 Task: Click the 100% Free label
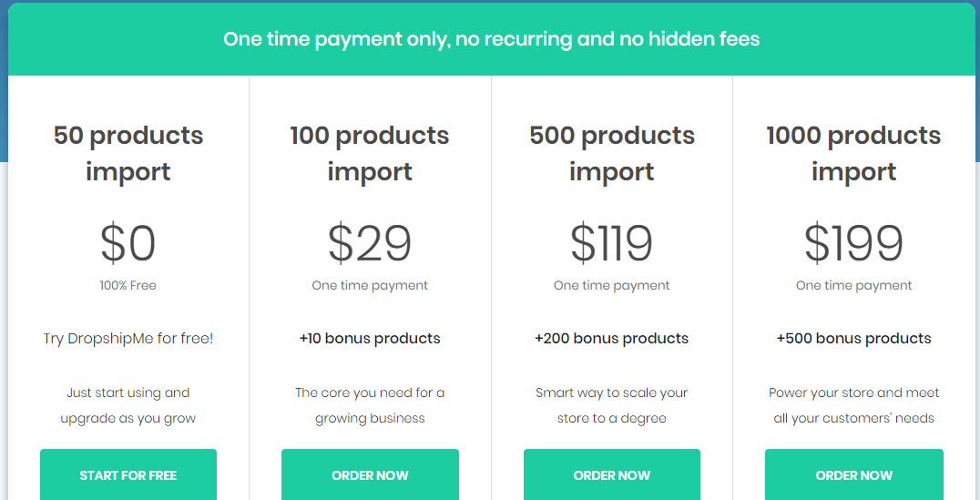128,286
